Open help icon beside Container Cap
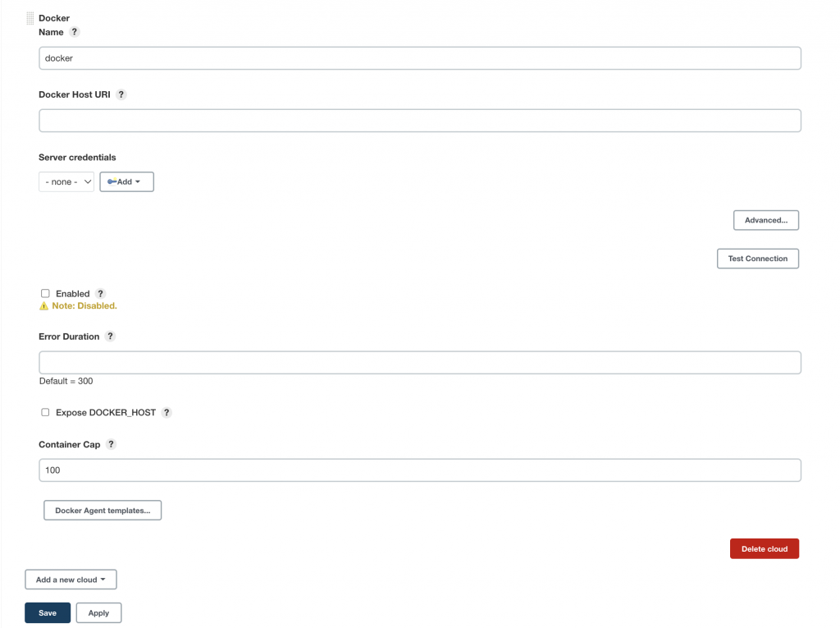 click(111, 444)
